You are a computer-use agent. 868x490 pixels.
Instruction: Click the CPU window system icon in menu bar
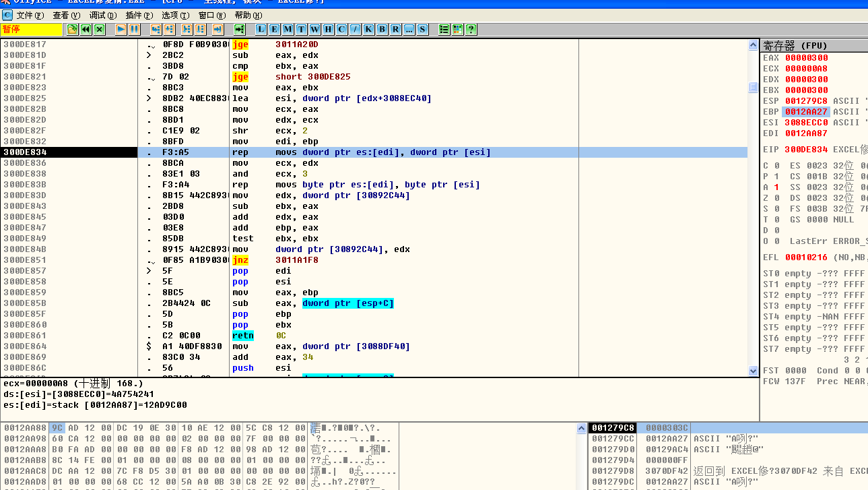pyautogui.click(x=7, y=15)
